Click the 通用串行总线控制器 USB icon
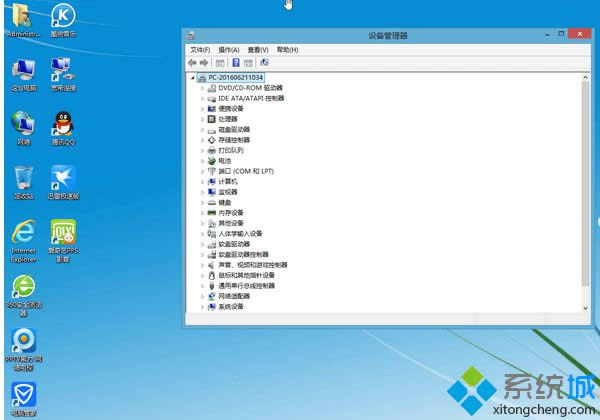Image resolution: width=600 pixels, height=420 pixels. (212, 286)
